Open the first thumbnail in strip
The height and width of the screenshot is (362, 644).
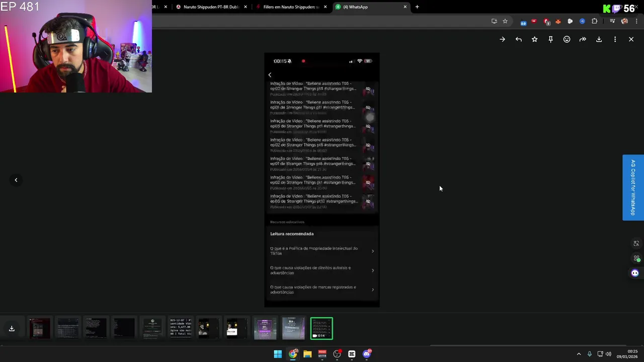pyautogui.click(x=40, y=328)
